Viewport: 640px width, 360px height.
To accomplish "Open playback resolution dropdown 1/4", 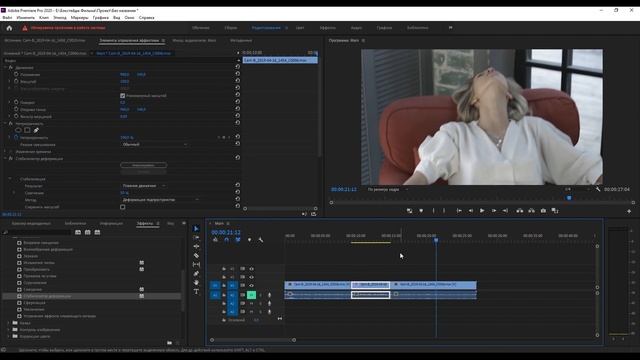I will [577, 189].
